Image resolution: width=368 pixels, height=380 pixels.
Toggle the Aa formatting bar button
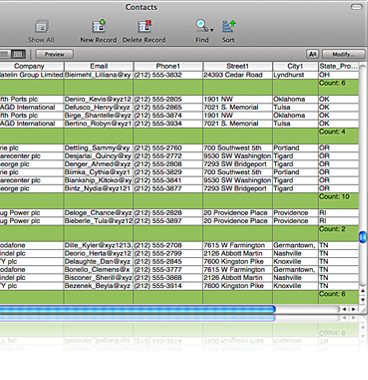(x=312, y=54)
